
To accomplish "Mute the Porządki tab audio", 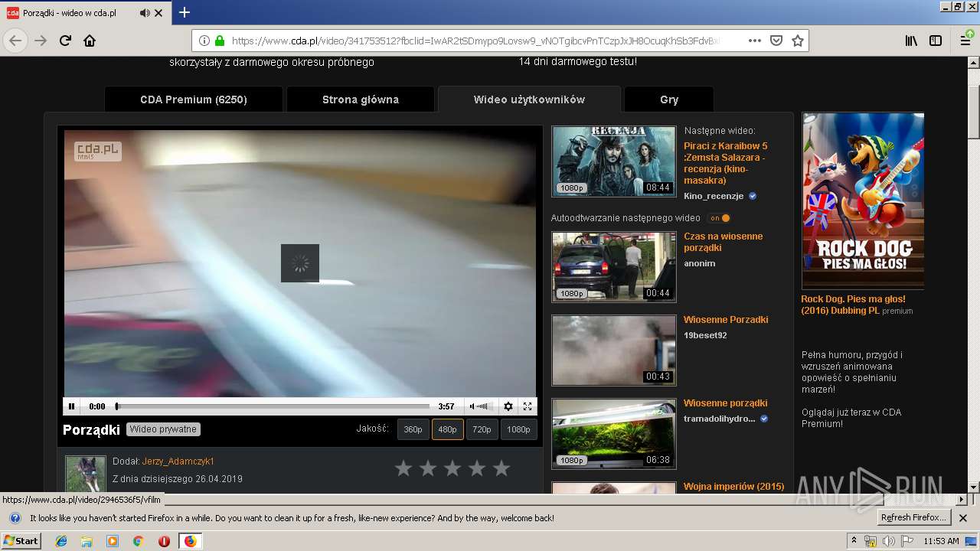I will coord(145,13).
